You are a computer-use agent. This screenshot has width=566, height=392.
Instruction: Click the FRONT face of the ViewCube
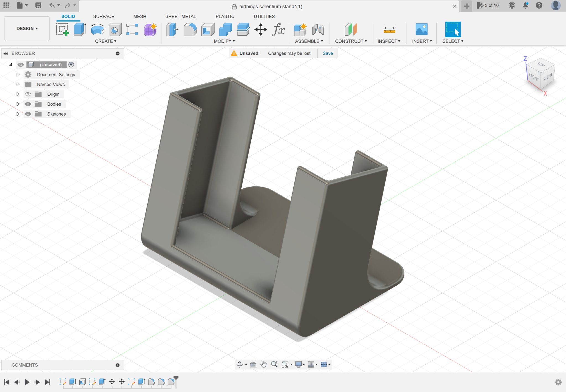tap(533, 77)
